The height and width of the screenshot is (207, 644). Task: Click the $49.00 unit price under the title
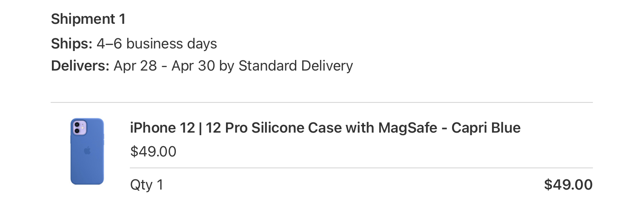(153, 152)
